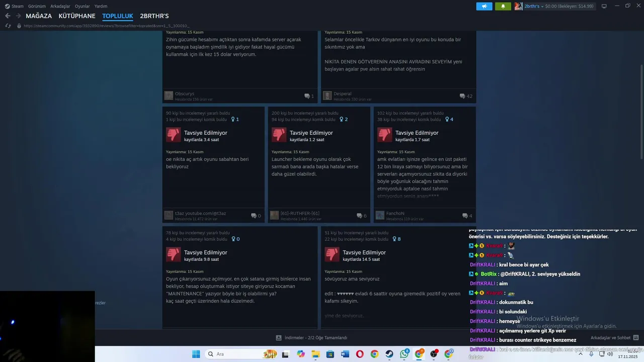Click the steamcommunity URL address bar
Screen dimensions: 644x362
coord(106,26)
